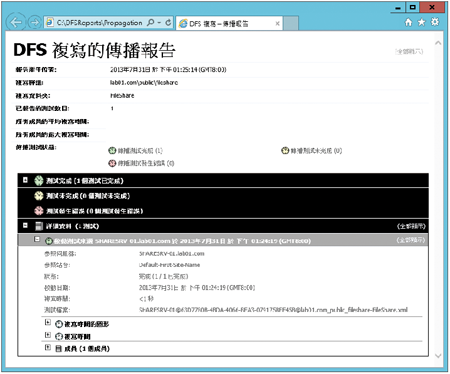Expand the 測試完成 (1 個測試已完成) section

click(25, 180)
